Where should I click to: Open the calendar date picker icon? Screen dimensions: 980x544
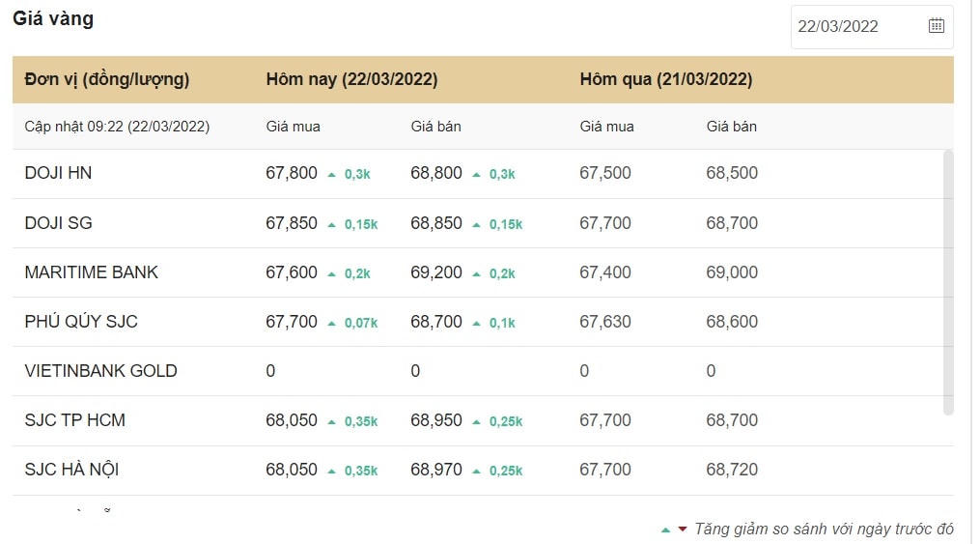pos(936,26)
